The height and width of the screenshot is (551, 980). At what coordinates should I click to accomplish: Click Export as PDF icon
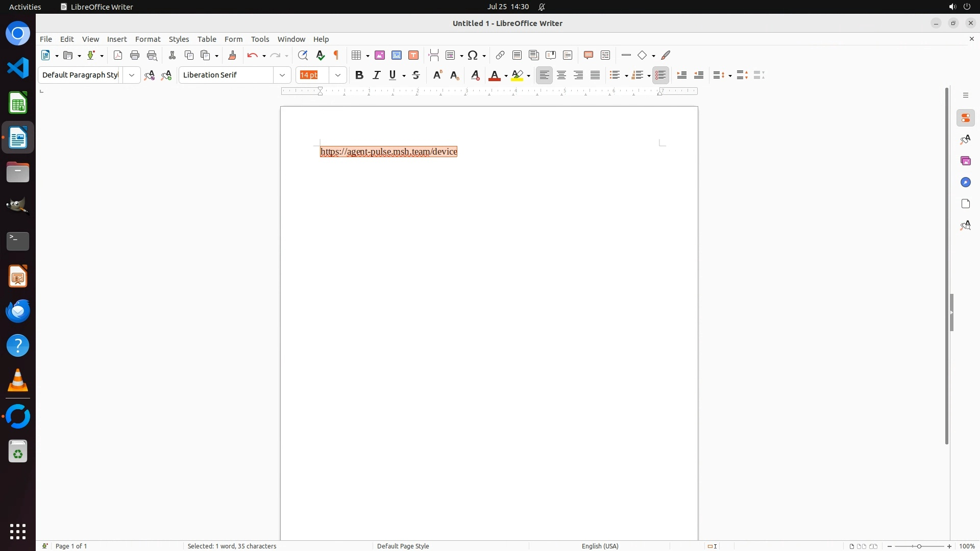118,55
